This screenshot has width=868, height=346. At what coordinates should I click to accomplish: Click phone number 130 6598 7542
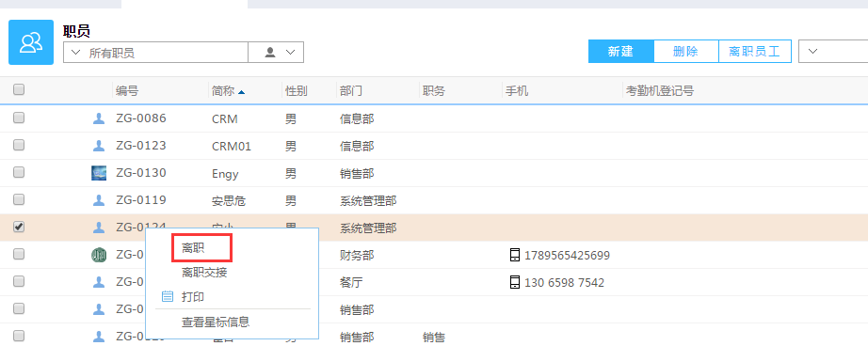564,282
